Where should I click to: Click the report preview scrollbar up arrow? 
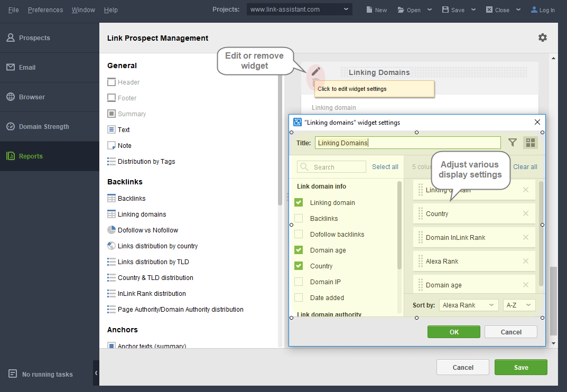tap(553, 58)
